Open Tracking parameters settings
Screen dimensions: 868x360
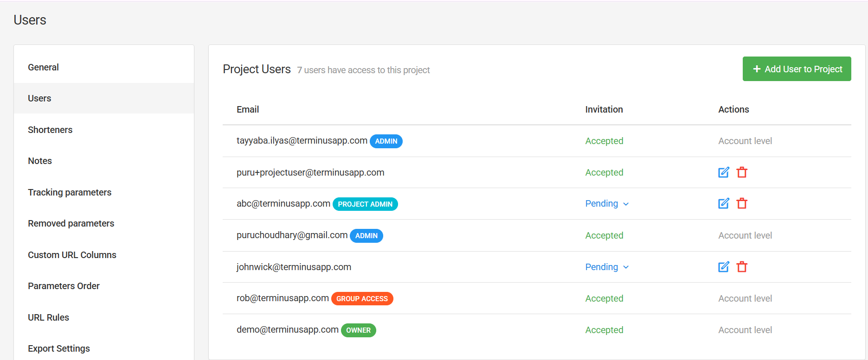(x=104, y=192)
